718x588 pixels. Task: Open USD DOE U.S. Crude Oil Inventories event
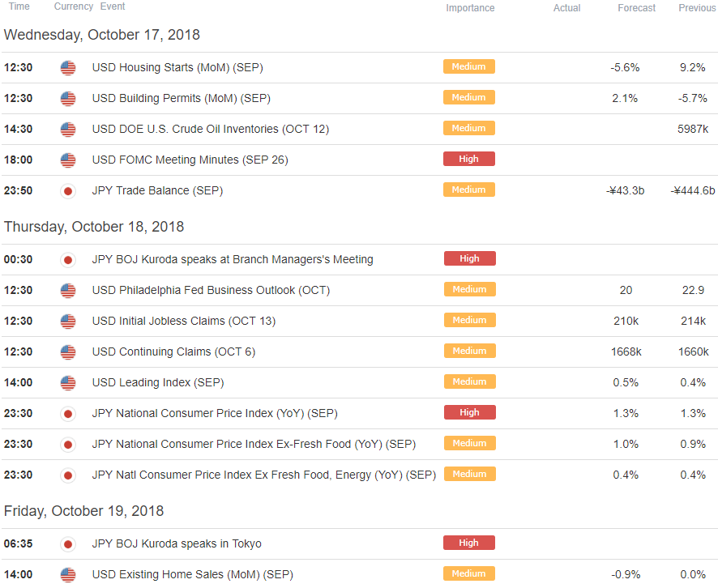211,129
